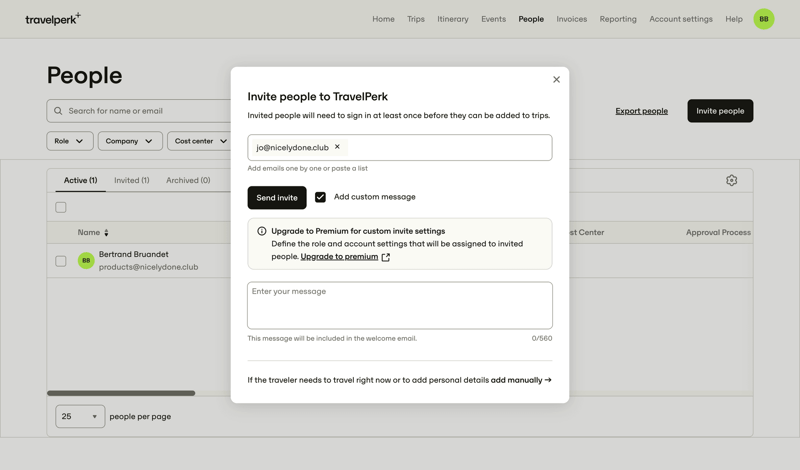800x470 pixels.
Task: Remove the jo@nicelydone.club email chip
Action: click(337, 147)
